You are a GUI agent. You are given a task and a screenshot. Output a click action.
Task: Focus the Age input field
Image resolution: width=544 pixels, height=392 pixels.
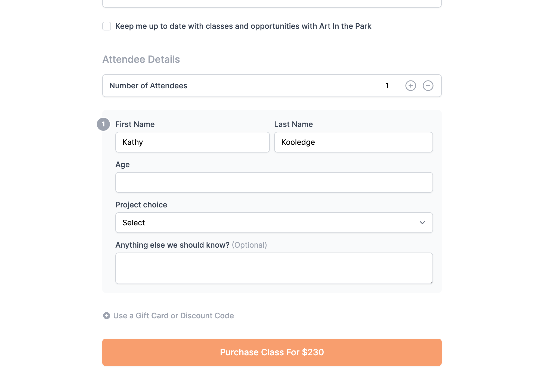[274, 182]
